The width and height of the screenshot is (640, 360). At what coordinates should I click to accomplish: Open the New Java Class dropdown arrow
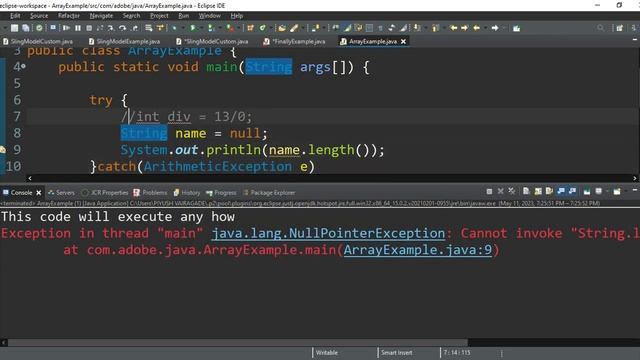pyautogui.click(x=271, y=28)
